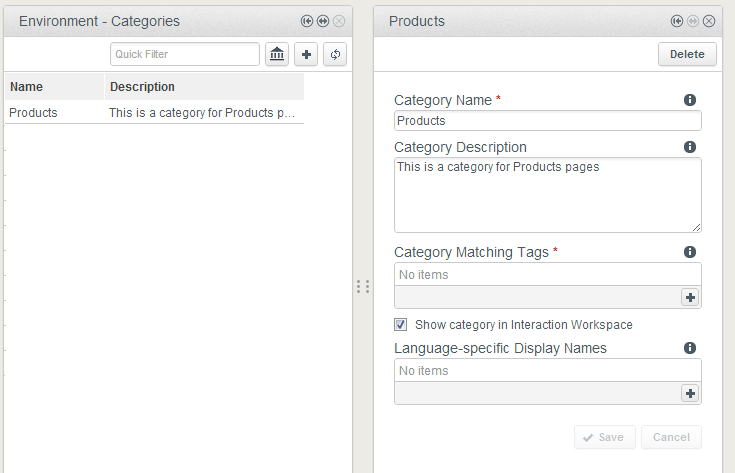Viewport: 735px width, 473px height.
Task: Collapse the Environment - Categories panel
Action: pos(307,21)
